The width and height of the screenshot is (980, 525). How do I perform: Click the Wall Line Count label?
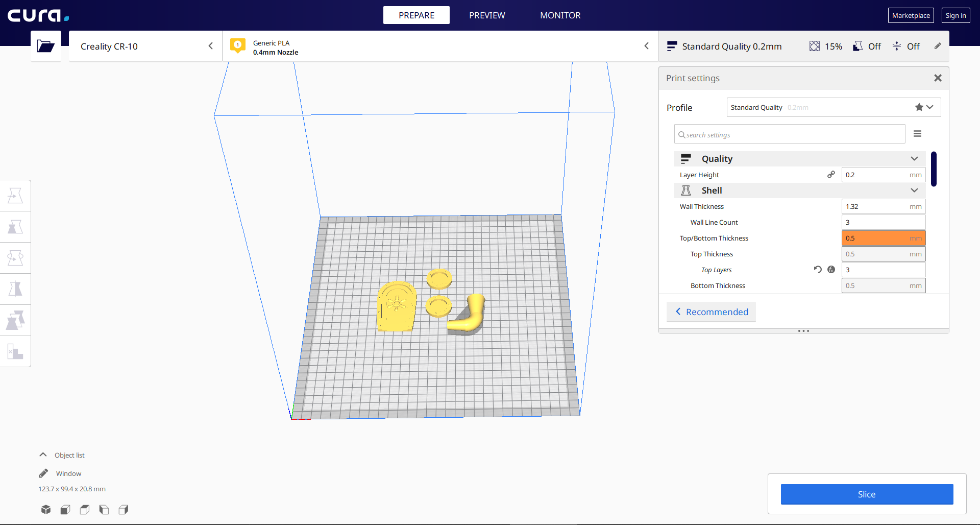[714, 222]
